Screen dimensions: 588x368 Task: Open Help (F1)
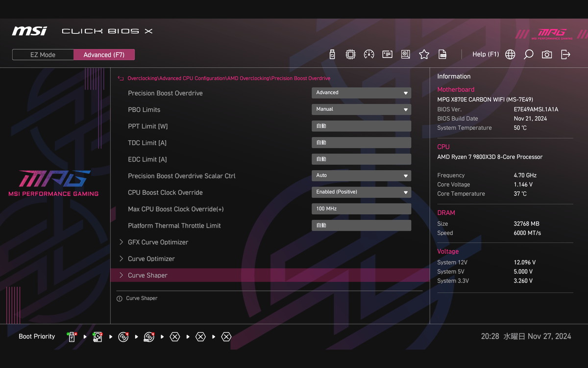pos(486,54)
